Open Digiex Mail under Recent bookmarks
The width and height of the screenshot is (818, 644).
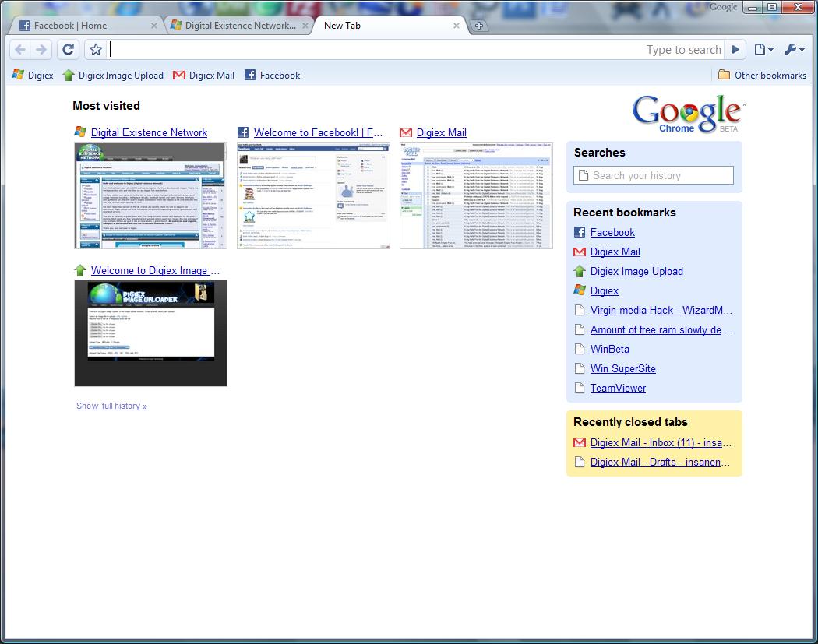pyautogui.click(x=615, y=252)
